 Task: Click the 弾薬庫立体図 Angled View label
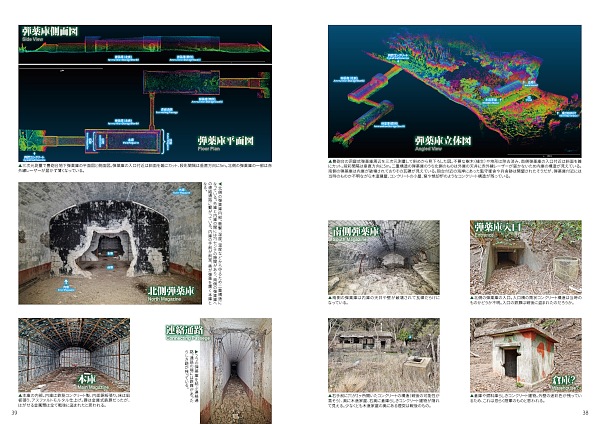tap(377, 145)
